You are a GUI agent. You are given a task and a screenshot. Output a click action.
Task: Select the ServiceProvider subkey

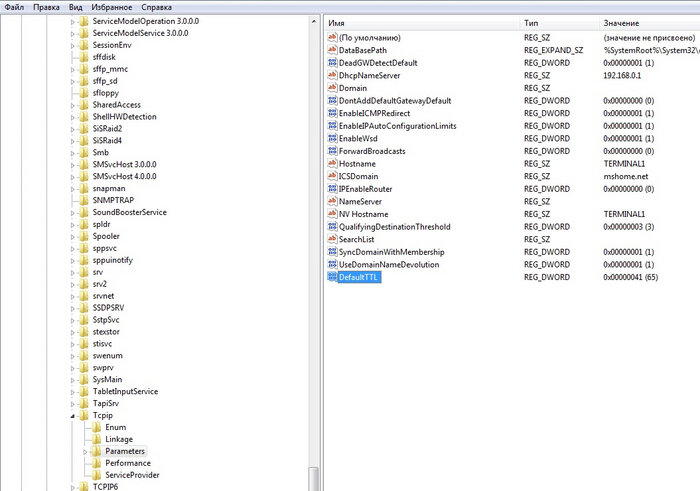coord(132,475)
